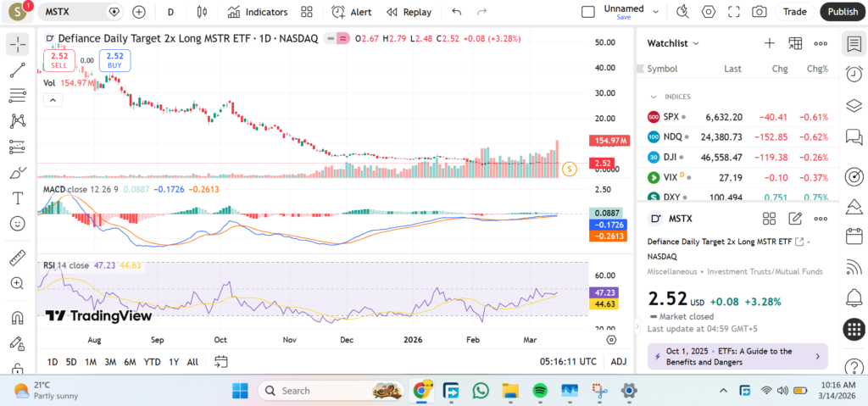Image resolution: width=868 pixels, height=406 pixels.
Task: Select the Trend Line tool
Action: (17, 70)
